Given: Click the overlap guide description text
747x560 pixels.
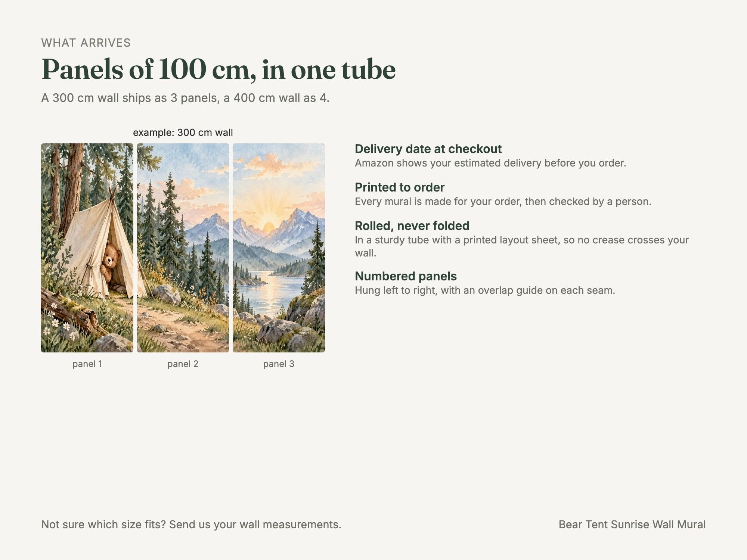Looking at the screenshot, I should coord(485,290).
